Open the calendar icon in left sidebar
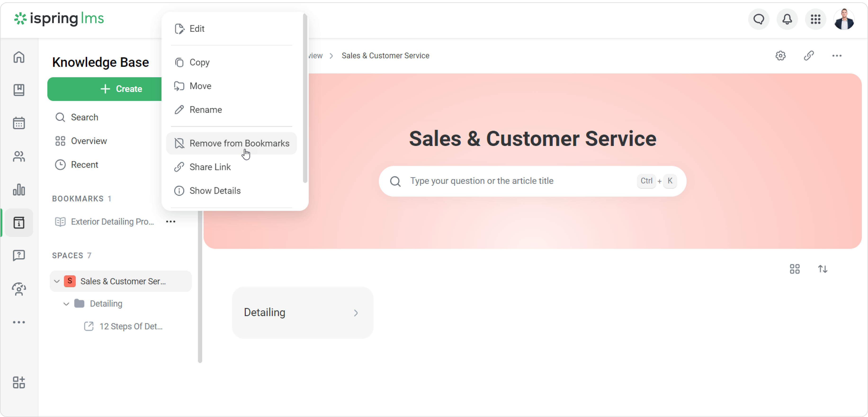The width and height of the screenshot is (868, 417). click(19, 123)
